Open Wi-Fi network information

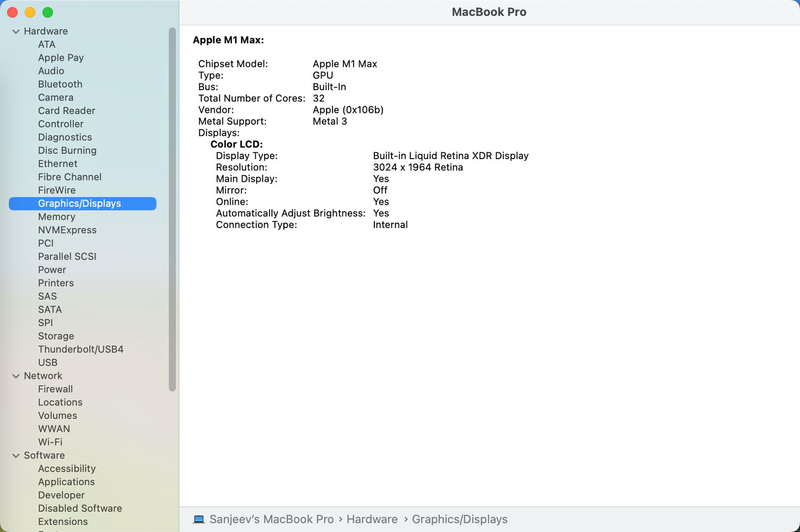50,443
